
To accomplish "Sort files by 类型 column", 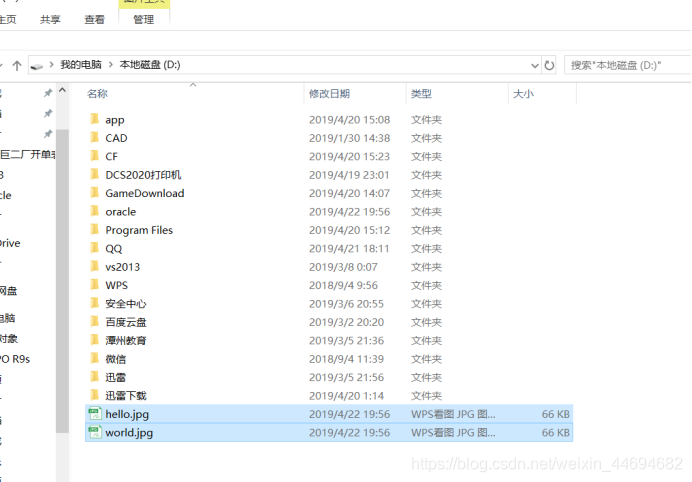I will pyautogui.click(x=421, y=94).
